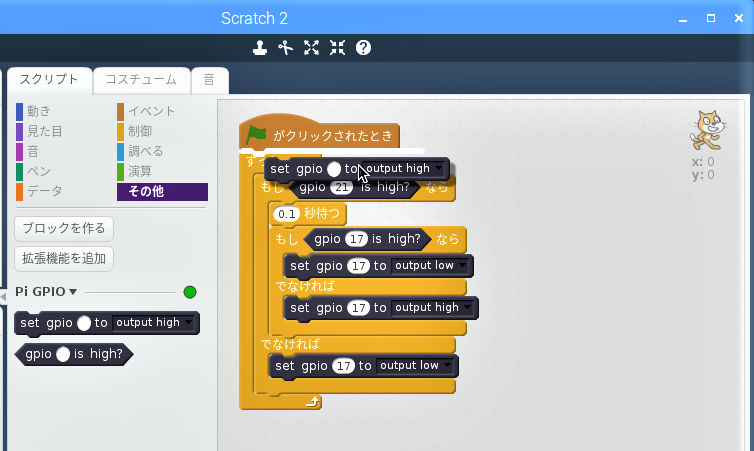Select the データ block category

coord(39,191)
